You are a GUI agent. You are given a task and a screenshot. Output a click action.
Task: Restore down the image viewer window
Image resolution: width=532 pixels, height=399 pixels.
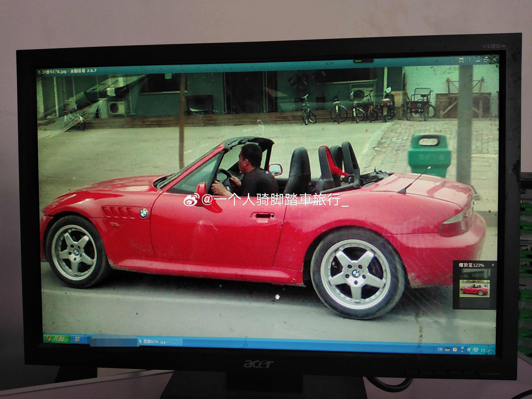point(486,59)
